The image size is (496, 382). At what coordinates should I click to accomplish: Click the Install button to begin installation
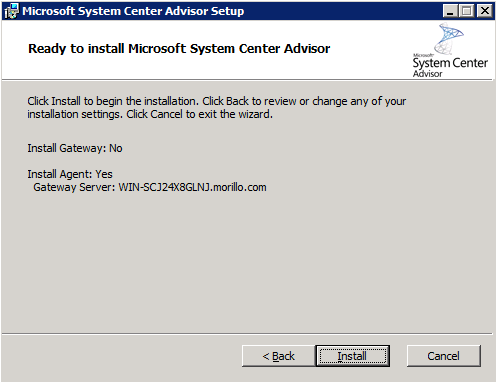353,356
